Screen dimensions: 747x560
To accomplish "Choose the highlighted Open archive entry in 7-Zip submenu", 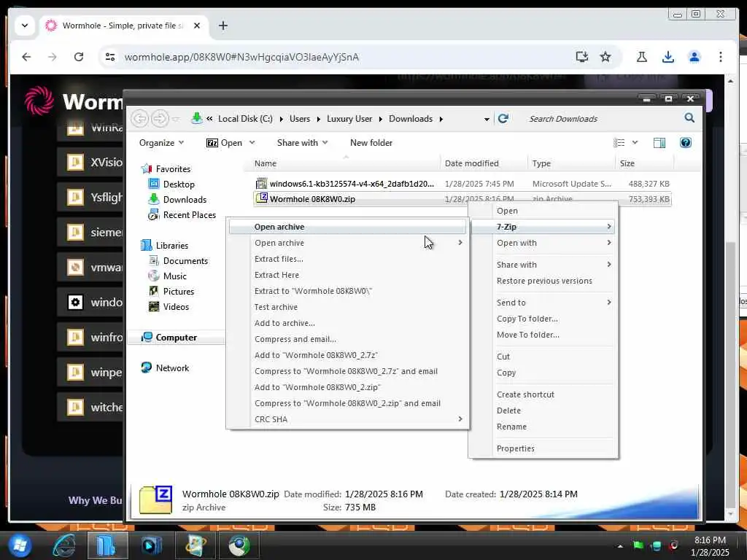I will pyautogui.click(x=348, y=227).
